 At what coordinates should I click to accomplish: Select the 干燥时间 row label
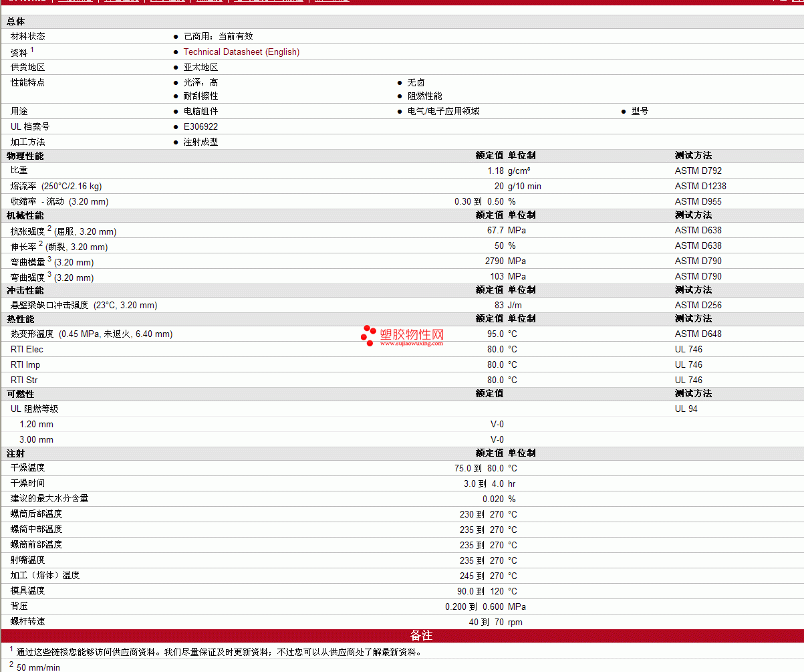click(28, 483)
